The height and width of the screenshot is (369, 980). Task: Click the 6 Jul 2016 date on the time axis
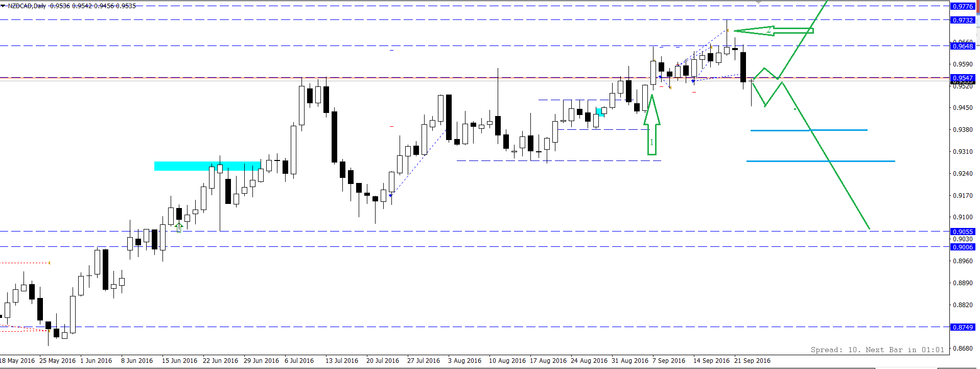click(x=299, y=361)
